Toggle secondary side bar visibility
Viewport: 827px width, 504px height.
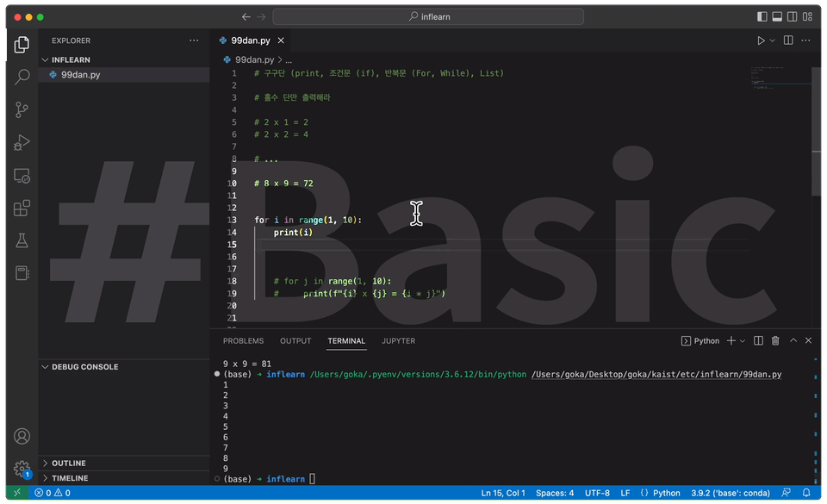pyautogui.click(x=793, y=17)
